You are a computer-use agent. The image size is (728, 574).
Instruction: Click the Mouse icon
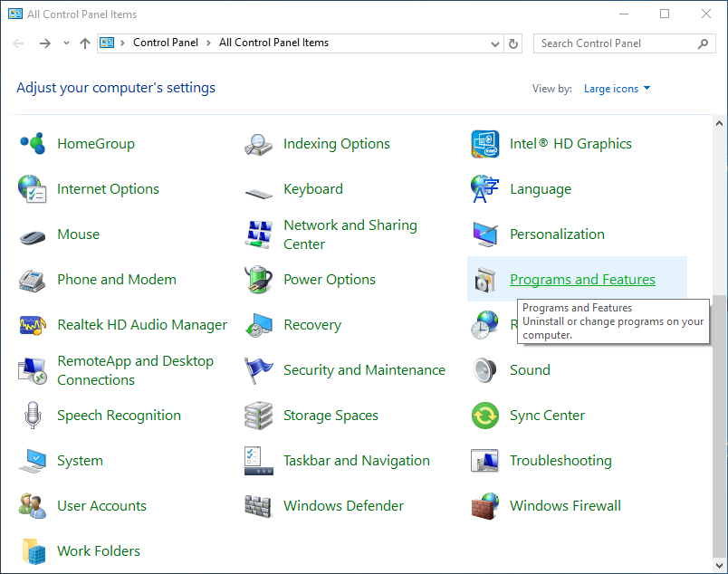point(33,237)
